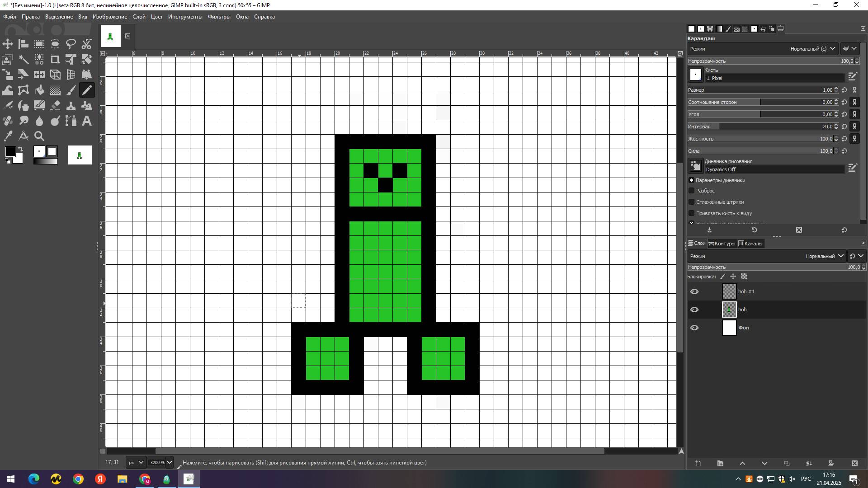Open the 'Инструменты' menu

tap(185, 17)
